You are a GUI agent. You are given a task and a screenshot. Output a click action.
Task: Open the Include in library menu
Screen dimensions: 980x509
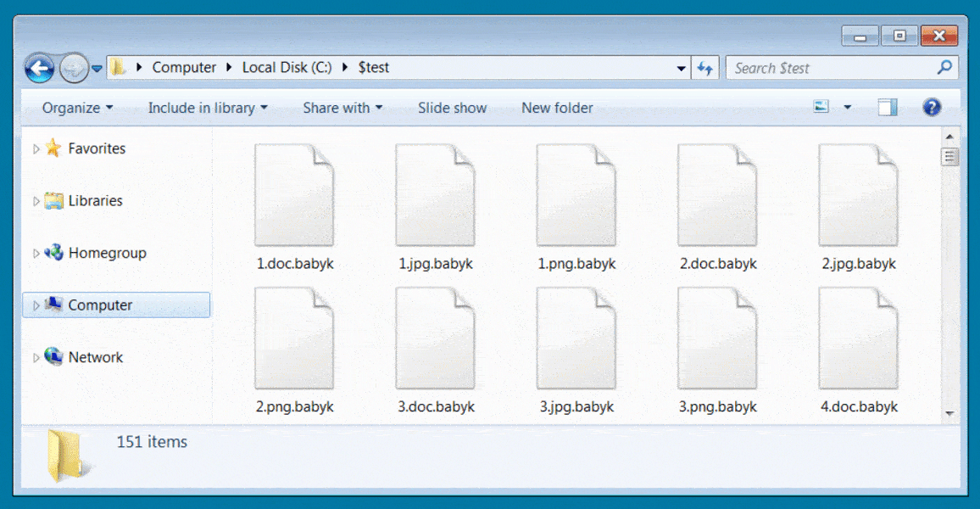click(x=208, y=109)
